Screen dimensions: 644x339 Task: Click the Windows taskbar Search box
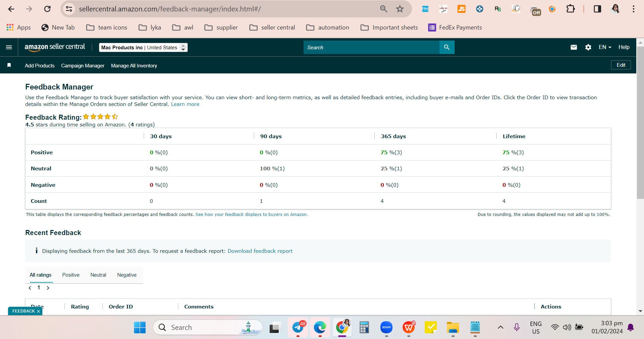[x=208, y=327]
